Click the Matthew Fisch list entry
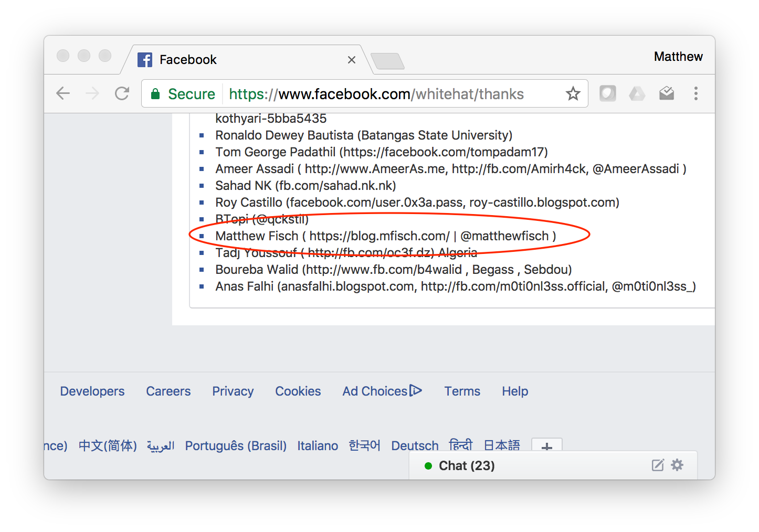 [x=386, y=236]
